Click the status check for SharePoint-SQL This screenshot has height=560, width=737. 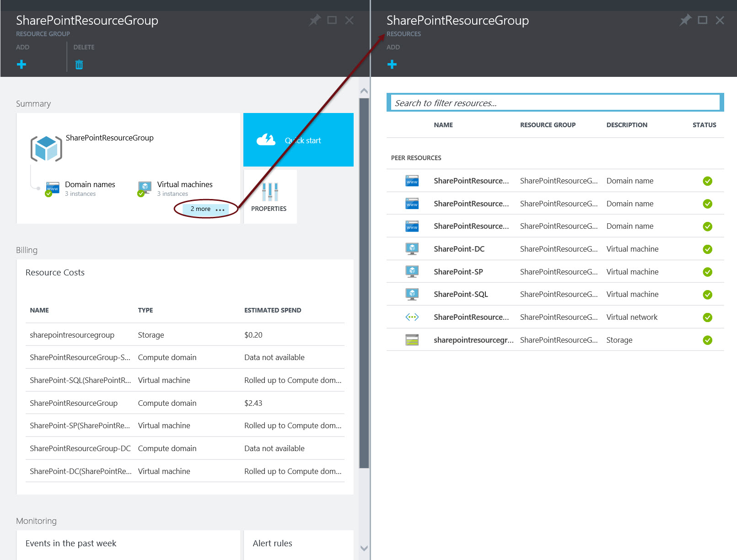coord(708,295)
